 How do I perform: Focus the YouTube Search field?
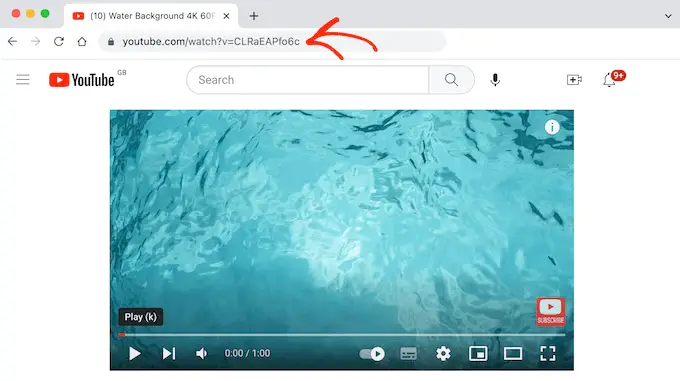[307, 80]
